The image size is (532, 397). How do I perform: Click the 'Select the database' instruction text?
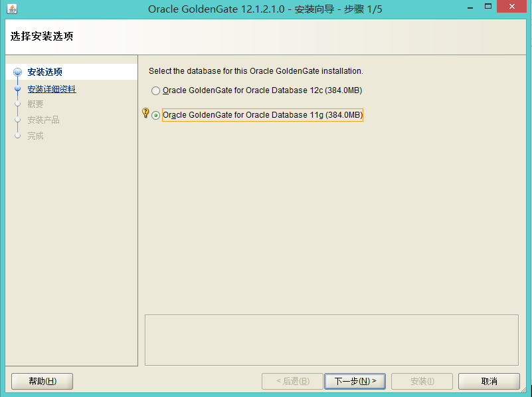(256, 71)
